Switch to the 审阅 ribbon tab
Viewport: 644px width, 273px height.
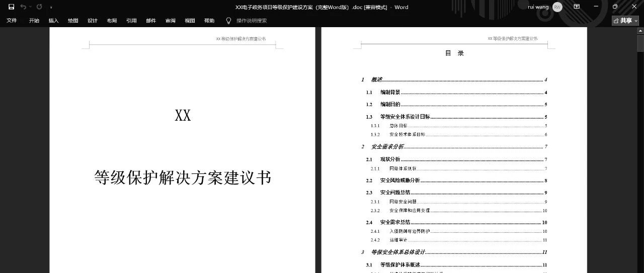[x=171, y=21]
